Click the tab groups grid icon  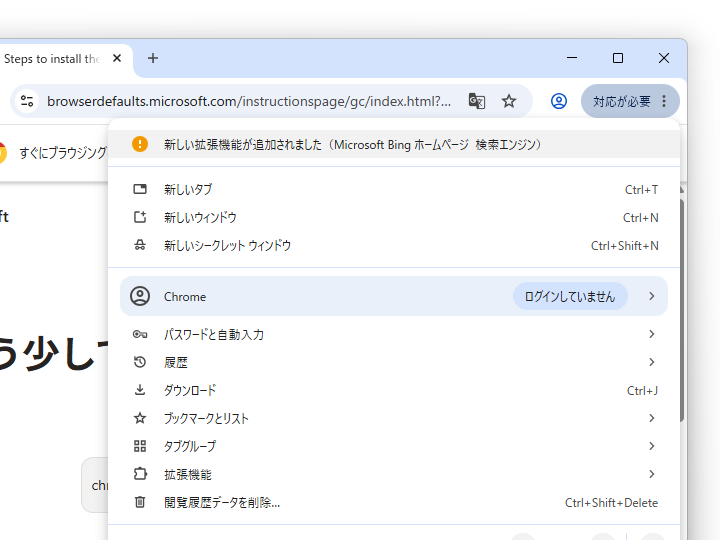coord(140,446)
